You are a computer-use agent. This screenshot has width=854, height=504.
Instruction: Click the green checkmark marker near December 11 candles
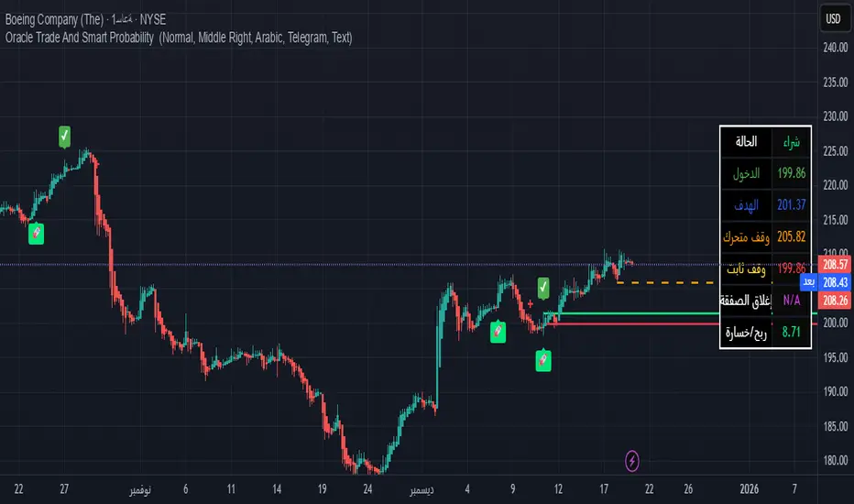(x=543, y=288)
